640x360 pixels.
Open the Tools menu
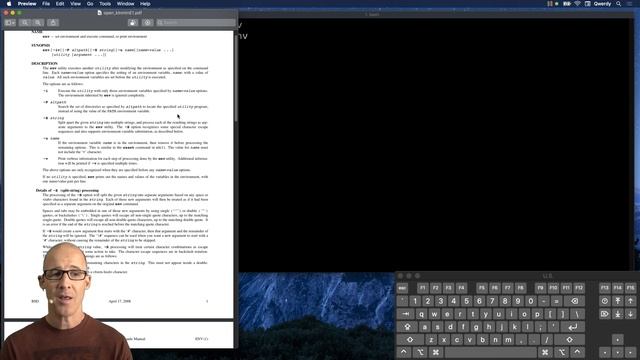[105, 4]
